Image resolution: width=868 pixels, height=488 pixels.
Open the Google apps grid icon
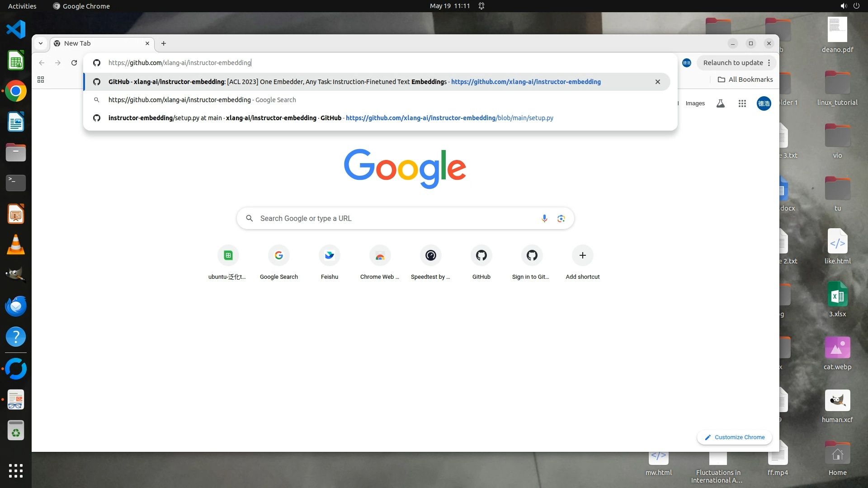[x=742, y=103]
